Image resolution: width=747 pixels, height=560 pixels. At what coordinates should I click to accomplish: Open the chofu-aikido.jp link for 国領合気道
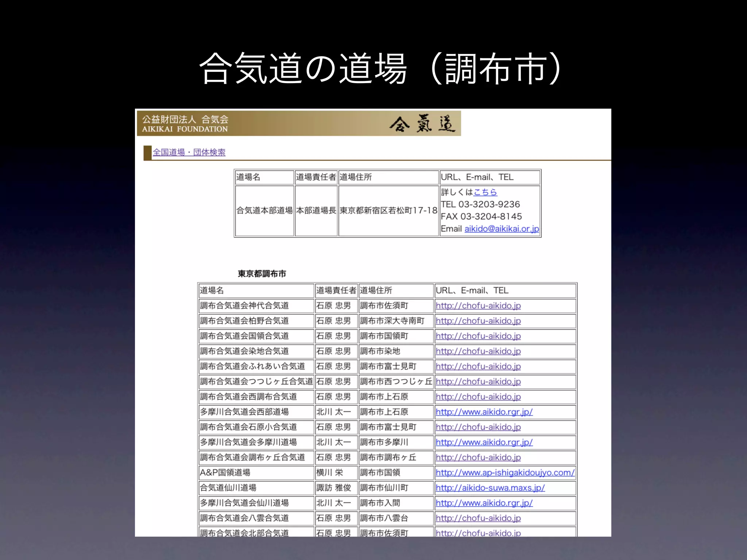[x=478, y=336]
